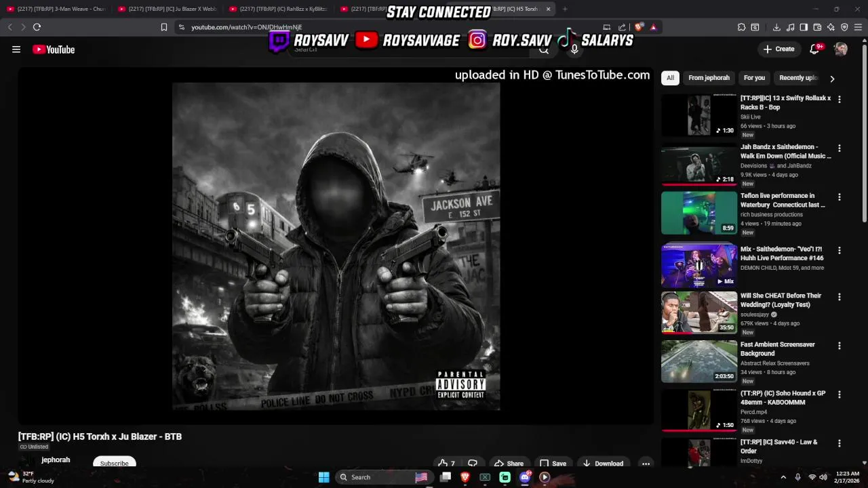This screenshot has width=868, height=488.
Task: Like the video with thumbs up
Action: pyautogui.click(x=447, y=464)
